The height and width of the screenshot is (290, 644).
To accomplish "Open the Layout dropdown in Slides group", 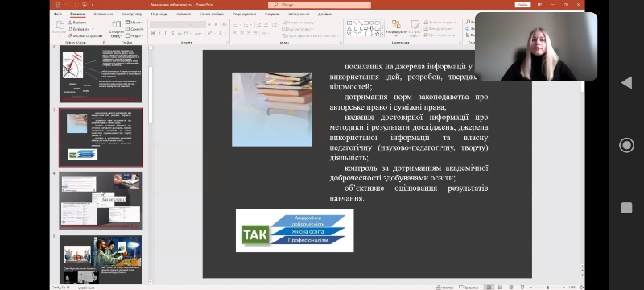I will coord(134,23).
